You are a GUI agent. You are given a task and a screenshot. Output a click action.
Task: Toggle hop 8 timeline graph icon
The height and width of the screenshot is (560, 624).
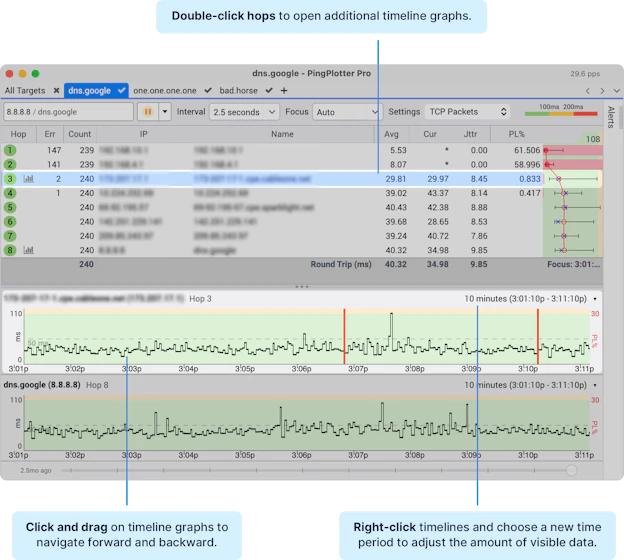[29, 250]
